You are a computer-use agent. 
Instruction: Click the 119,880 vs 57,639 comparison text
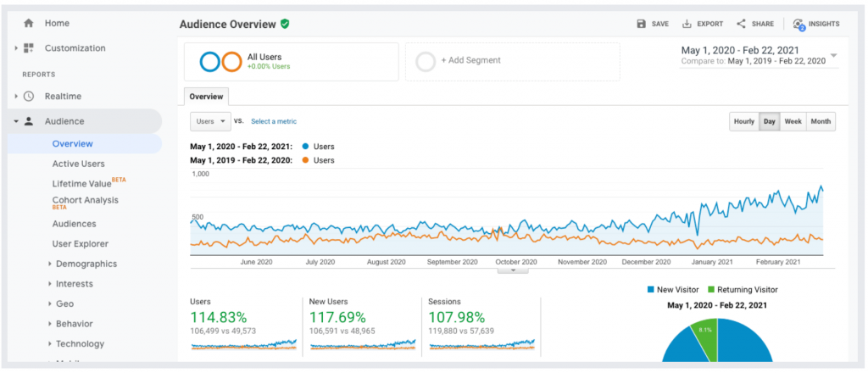click(461, 331)
